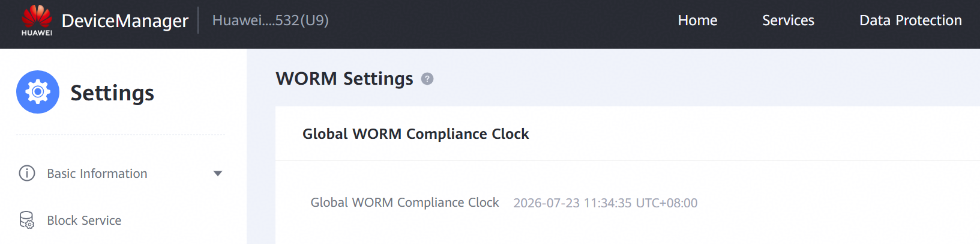Click the Huawei flower logo

[x=37, y=16]
